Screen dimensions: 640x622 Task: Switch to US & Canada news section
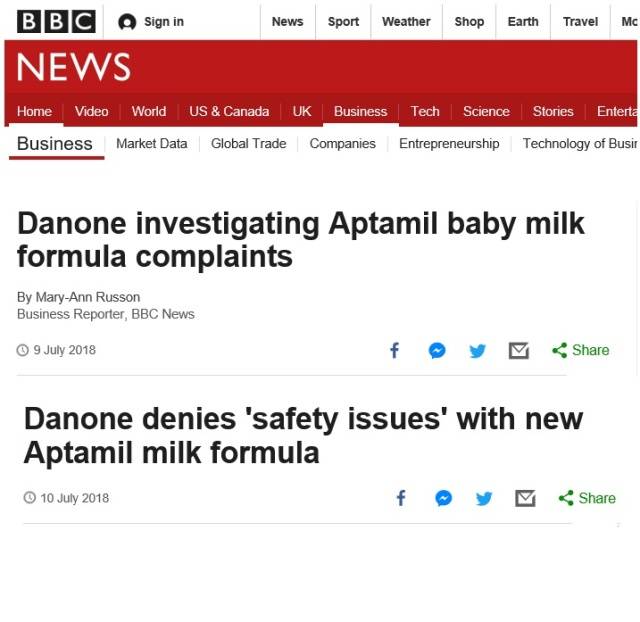[x=229, y=111]
